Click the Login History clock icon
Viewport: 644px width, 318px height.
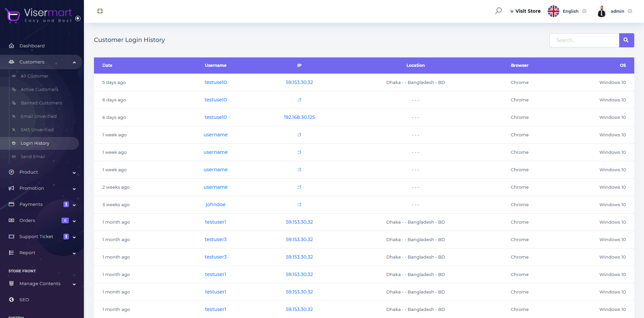tap(14, 143)
